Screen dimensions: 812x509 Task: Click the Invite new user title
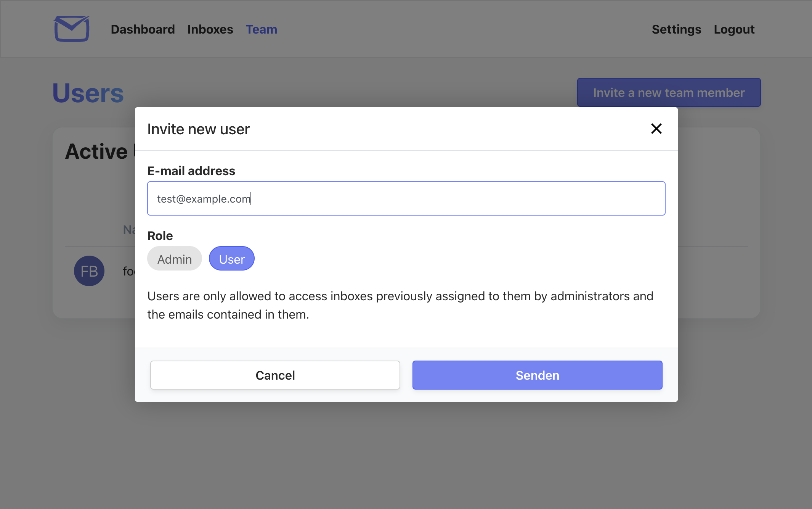198,129
